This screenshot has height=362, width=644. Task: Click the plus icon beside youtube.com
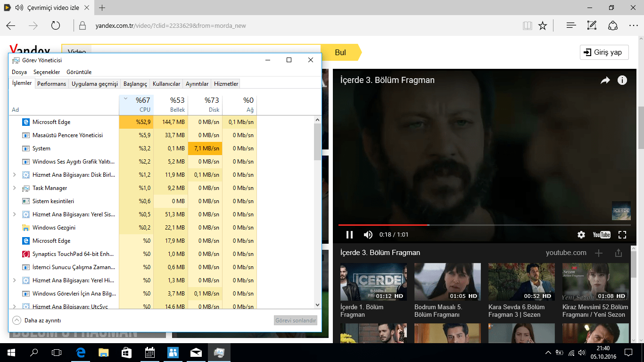click(599, 253)
